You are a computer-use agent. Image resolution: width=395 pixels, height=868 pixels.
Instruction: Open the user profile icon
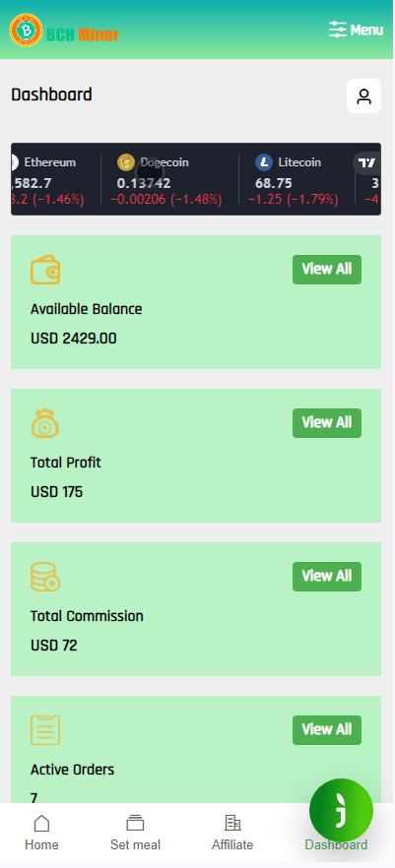point(364,96)
